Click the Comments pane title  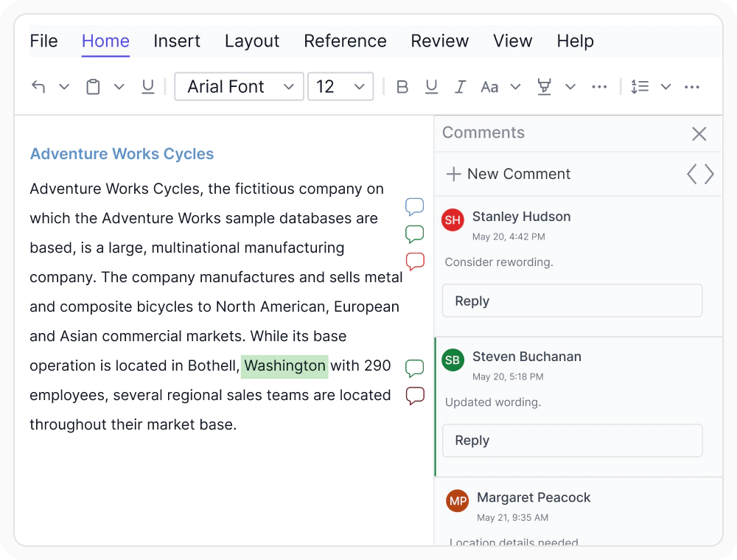click(x=483, y=133)
